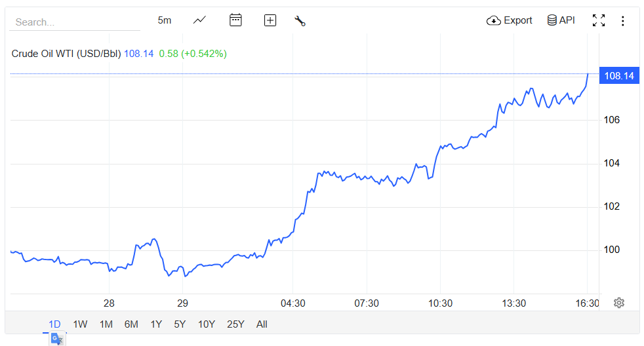
Task: Switch to the 10Y time range
Action: coord(206,324)
